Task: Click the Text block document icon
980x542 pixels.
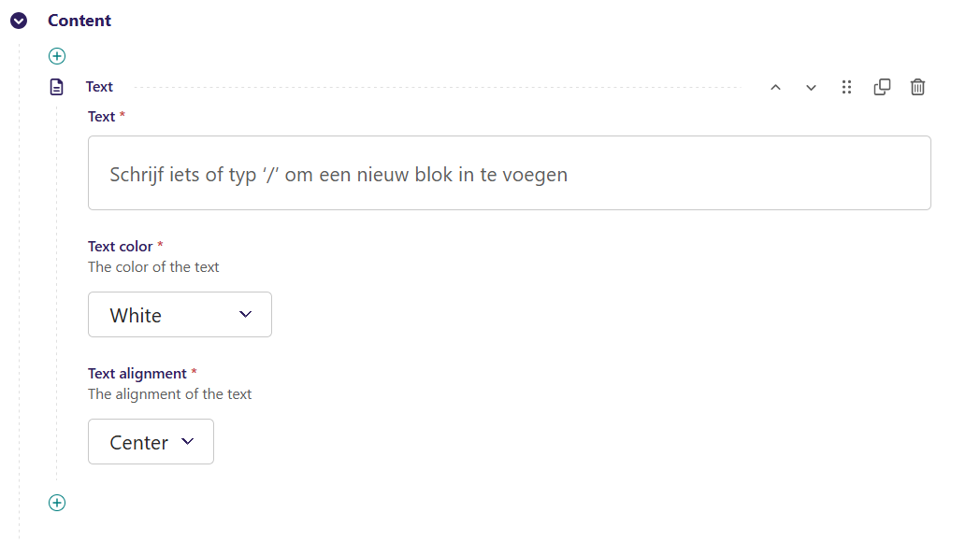Action: (57, 87)
